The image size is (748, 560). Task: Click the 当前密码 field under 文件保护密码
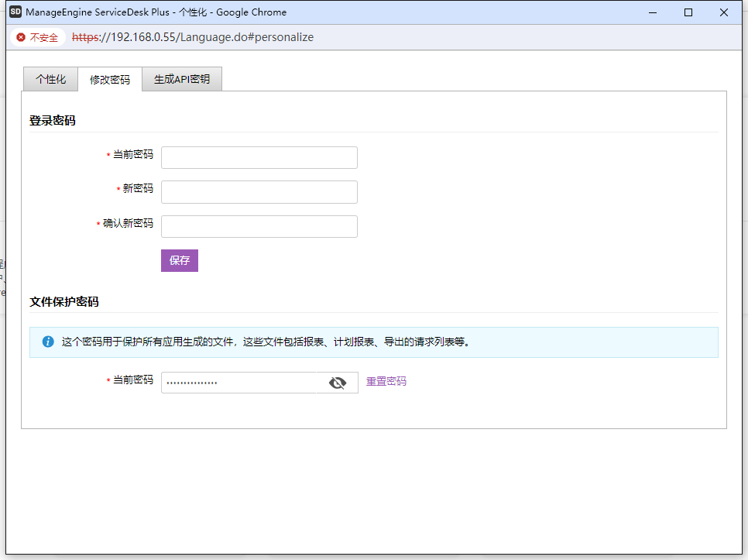pos(238,383)
